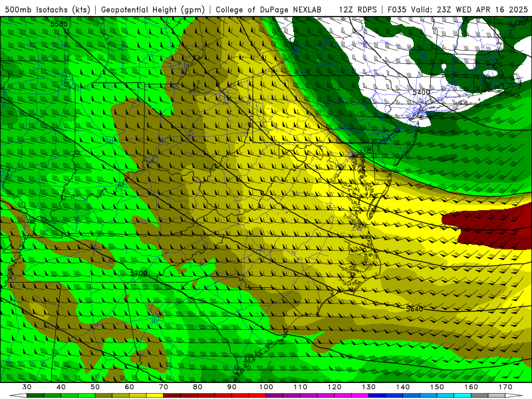Viewport: 532px width, 399px height.
Task: Click the legend value 80
Action: pos(198,387)
